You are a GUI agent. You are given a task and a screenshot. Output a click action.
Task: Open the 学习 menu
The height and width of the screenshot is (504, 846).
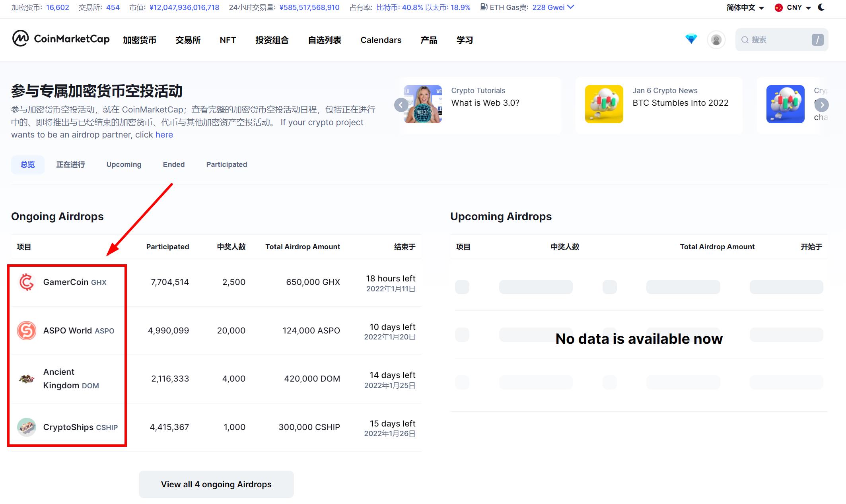(x=465, y=40)
